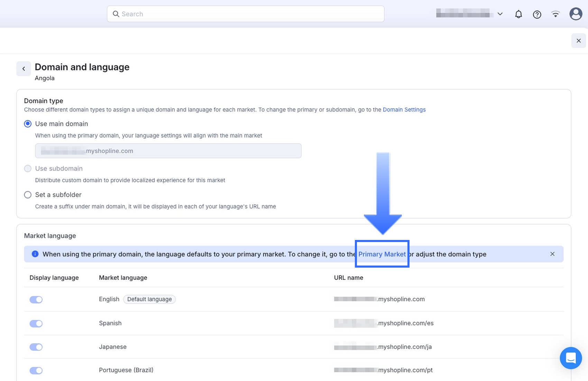Click the main domain myshopline.com field

coord(168,151)
